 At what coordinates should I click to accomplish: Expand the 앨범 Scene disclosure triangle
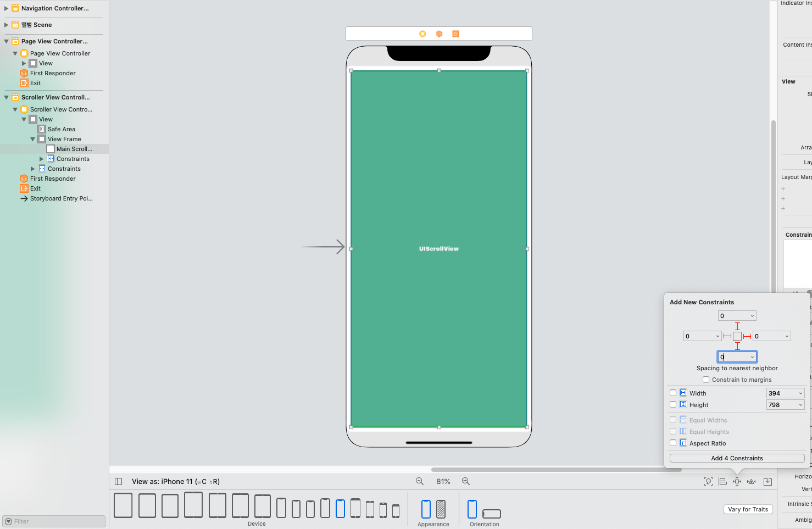click(x=7, y=25)
